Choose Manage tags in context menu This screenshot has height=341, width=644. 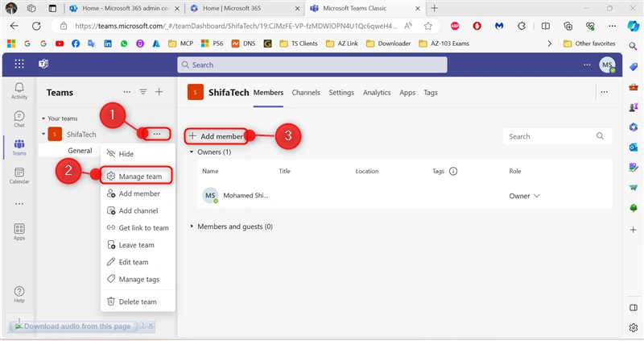click(x=138, y=279)
